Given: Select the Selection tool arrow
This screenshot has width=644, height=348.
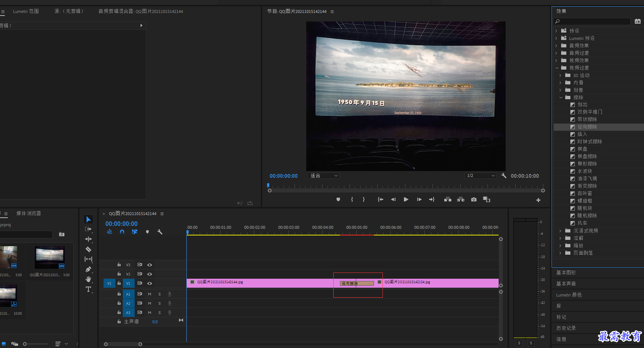Looking at the screenshot, I should point(88,220).
